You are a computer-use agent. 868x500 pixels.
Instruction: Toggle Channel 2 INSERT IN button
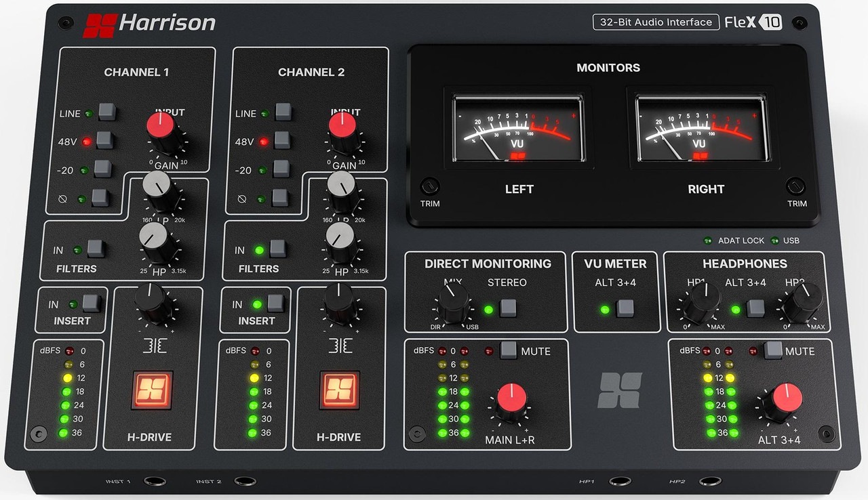click(x=276, y=303)
